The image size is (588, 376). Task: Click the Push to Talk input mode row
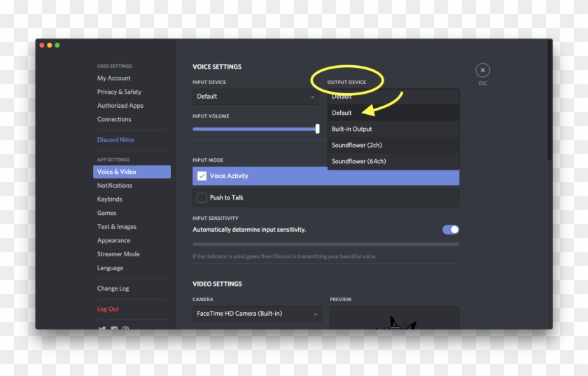326,197
